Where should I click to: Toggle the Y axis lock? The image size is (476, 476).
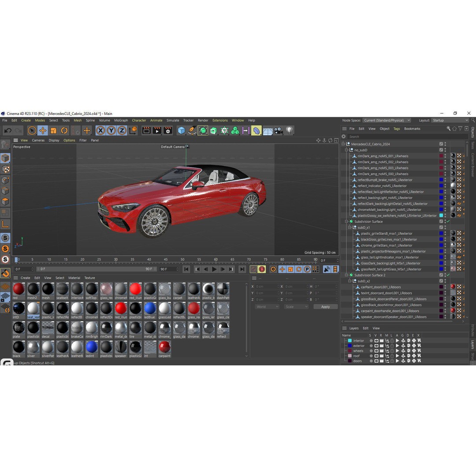(x=111, y=130)
